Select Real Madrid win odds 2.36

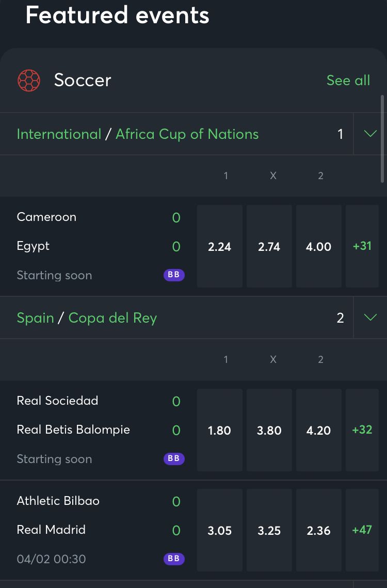(x=319, y=530)
